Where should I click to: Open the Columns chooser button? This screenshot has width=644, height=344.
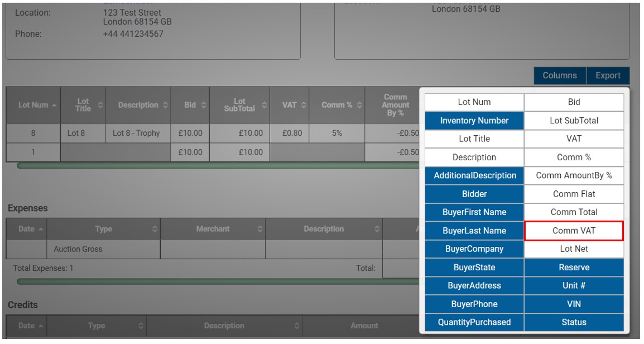click(x=560, y=75)
